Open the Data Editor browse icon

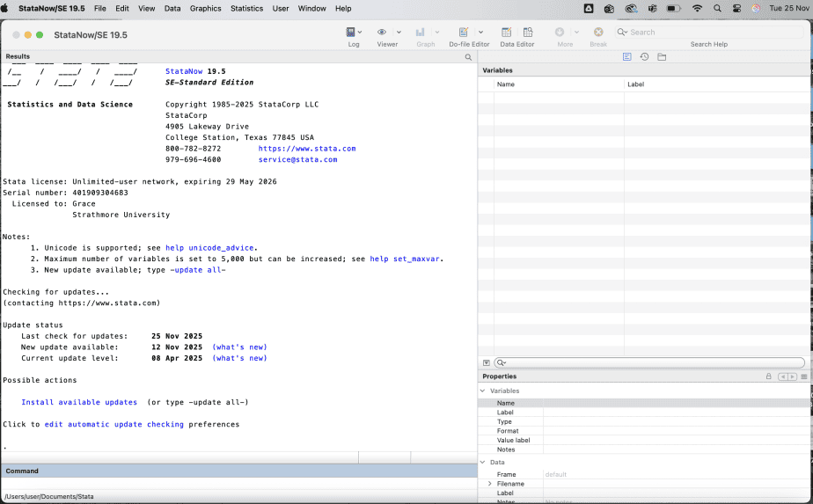click(x=528, y=33)
